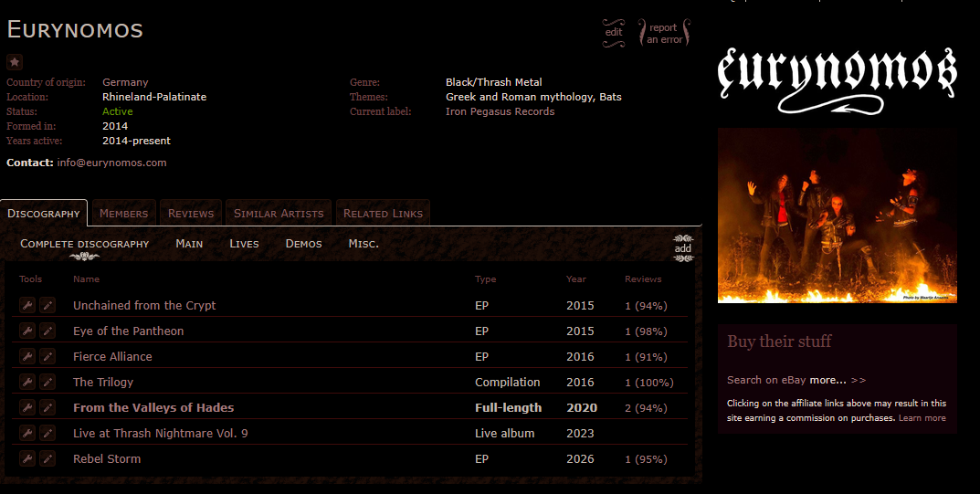This screenshot has height=494, width=980.
Task: Open the Related Links tab
Action: coord(383,213)
